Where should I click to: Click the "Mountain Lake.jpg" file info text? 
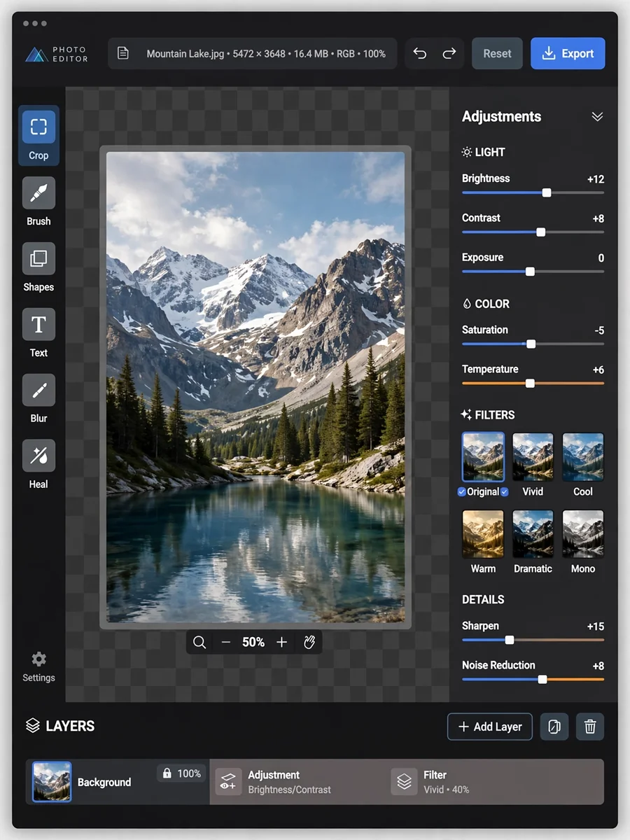click(x=266, y=53)
